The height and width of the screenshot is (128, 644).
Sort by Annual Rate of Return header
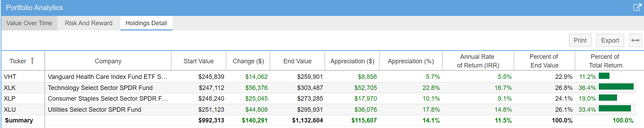(x=478, y=61)
